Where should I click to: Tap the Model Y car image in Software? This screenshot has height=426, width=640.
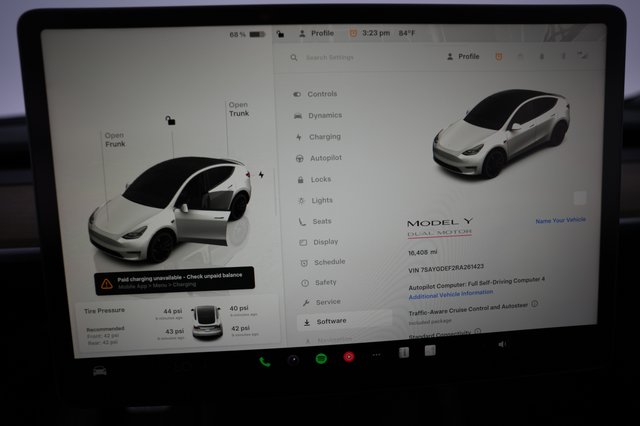tap(500, 133)
